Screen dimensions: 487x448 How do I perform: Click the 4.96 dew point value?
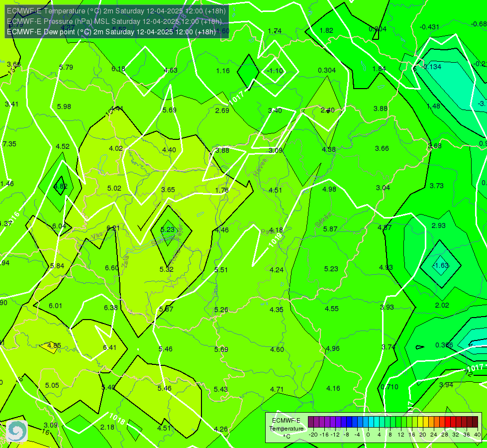(333, 348)
